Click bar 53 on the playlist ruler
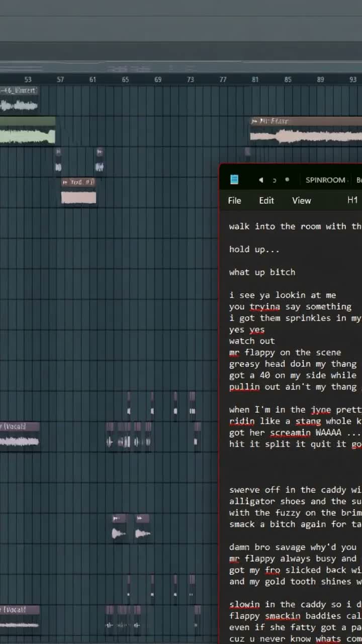The image size is (362, 644). [x=28, y=79]
